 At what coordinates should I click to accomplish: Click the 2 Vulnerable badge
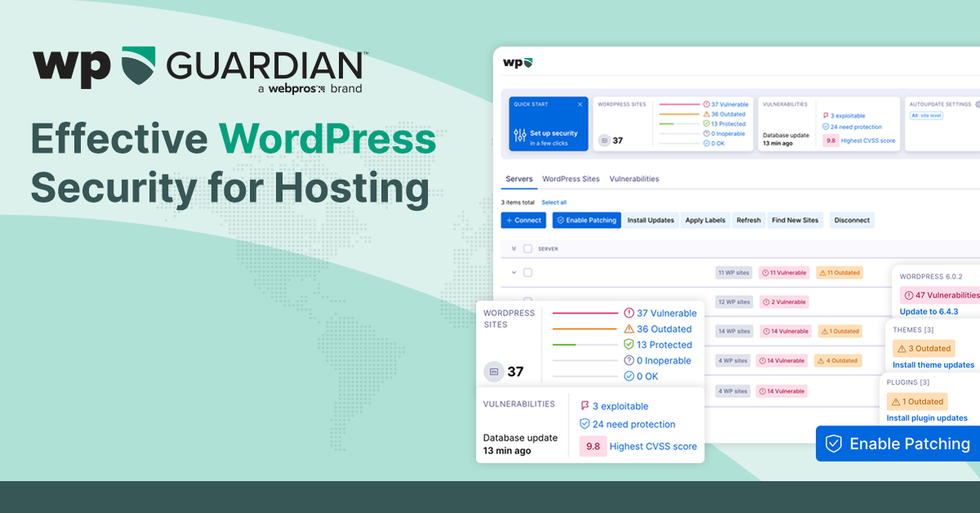[783, 302]
